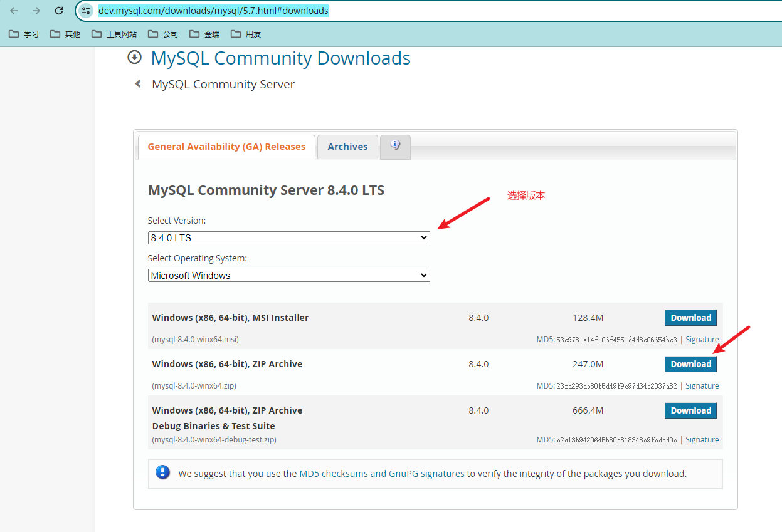Open the Select Version dropdown
Viewport: 782px width, 532px height.
pos(289,238)
